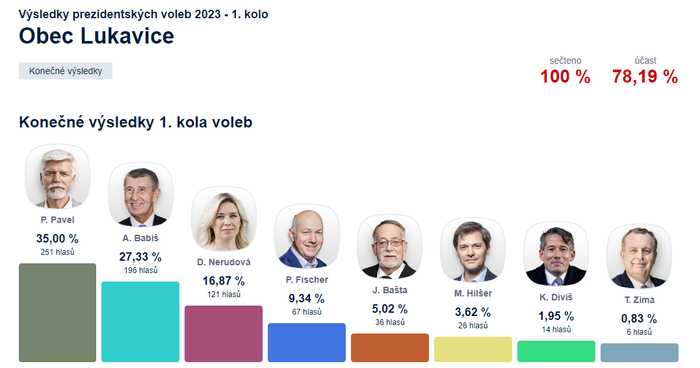Image resolution: width=700 pixels, height=368 pixels.
Task: Select D. Nerudová's portrait photo
Action: 224,219
